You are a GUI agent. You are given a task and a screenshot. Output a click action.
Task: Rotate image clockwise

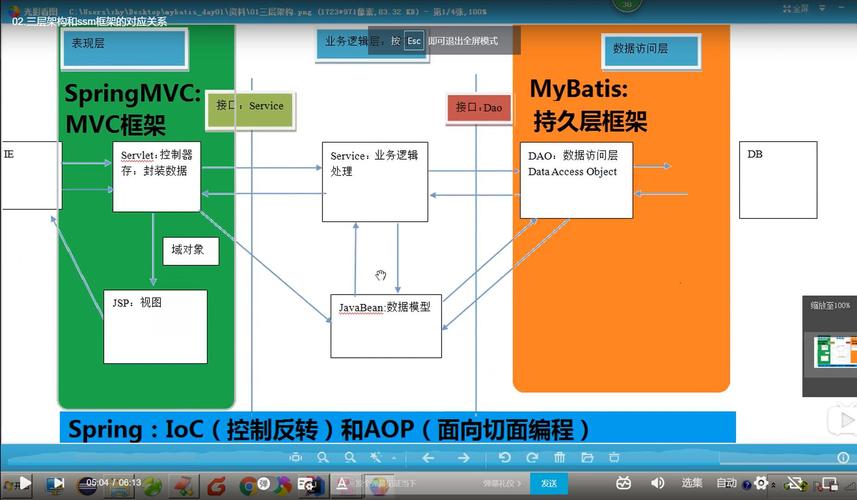(x=532, y=457)
